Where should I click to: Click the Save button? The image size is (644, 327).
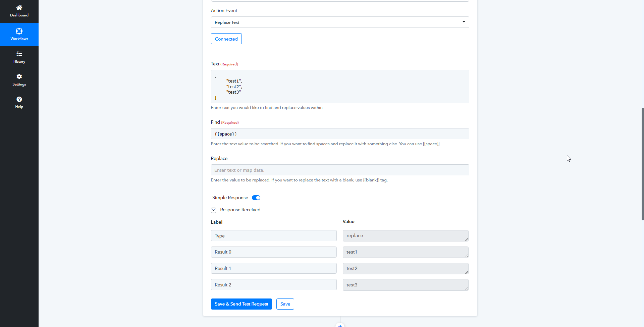pyautogui.click(x=285, y=304)
